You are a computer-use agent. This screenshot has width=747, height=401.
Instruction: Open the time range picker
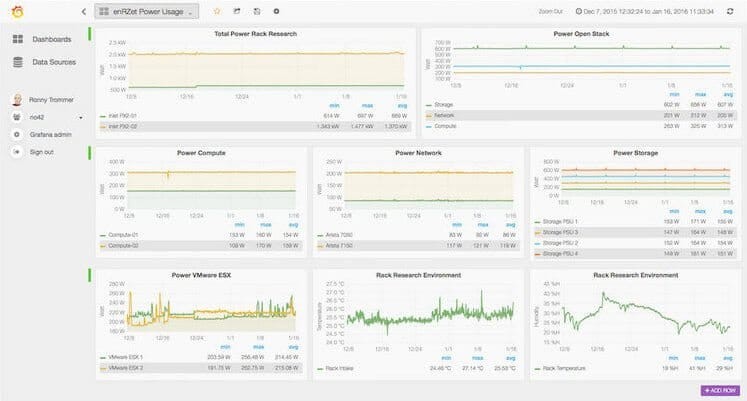(x=645, y=11)
